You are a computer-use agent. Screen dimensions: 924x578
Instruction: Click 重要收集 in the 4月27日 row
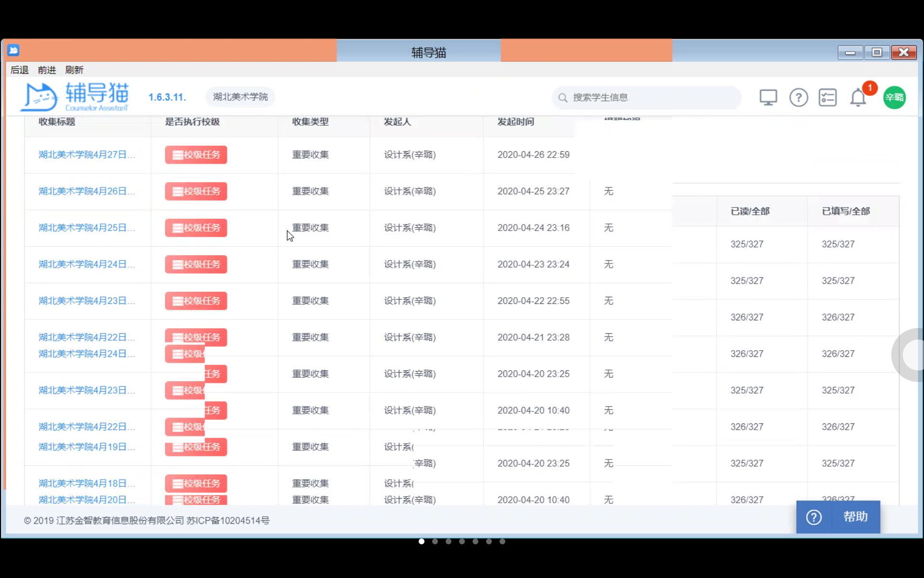pos(310,155)
